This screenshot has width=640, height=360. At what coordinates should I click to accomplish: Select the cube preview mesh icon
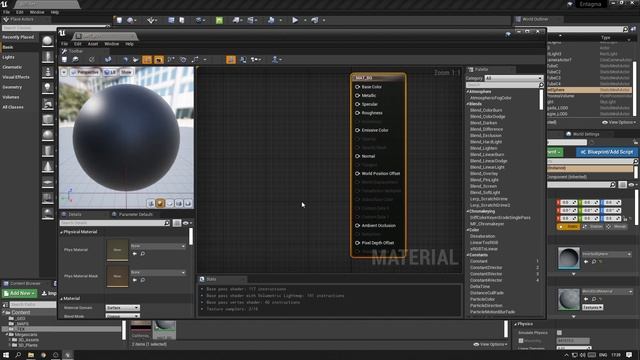click(x=179, y=203)
